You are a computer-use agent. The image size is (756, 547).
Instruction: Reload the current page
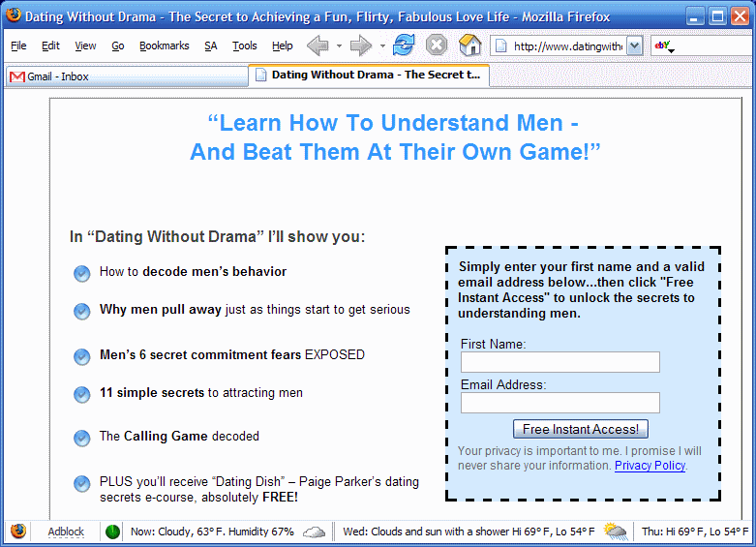point(404,46)
